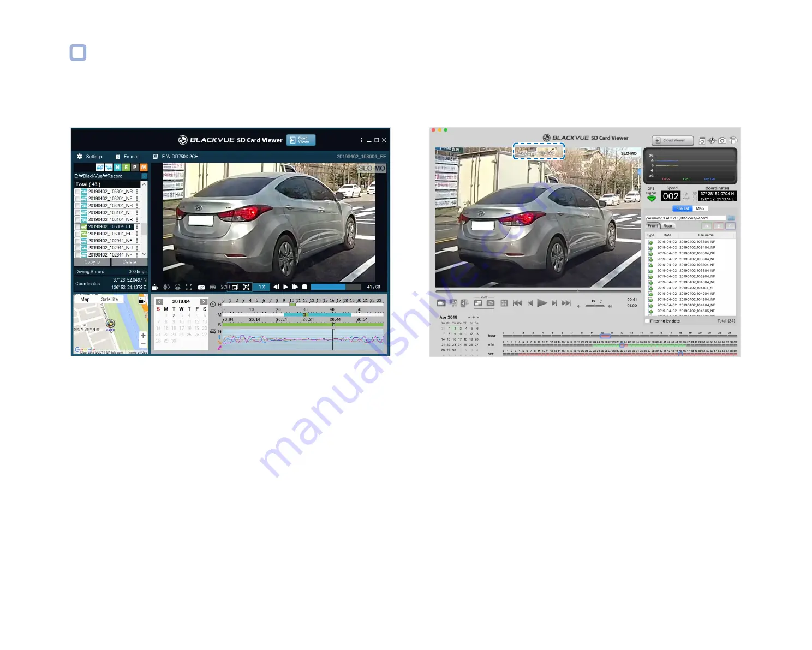
Task: Go to next month in 2019.04 calendar
Action: [x=204, y=301]
